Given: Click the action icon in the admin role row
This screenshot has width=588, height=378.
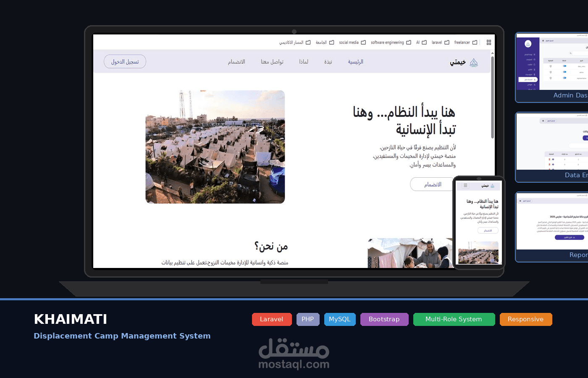Looking at the screenshot, I should pos(551,72).
